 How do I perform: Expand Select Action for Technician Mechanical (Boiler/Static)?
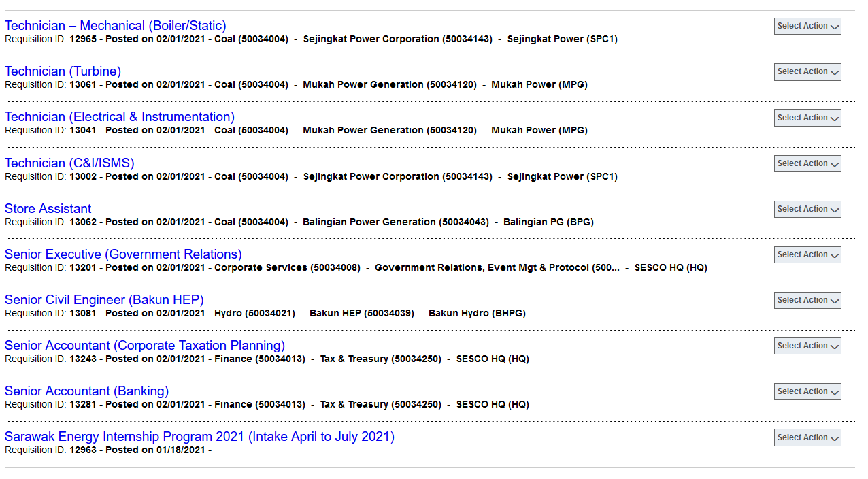[807, 26]
